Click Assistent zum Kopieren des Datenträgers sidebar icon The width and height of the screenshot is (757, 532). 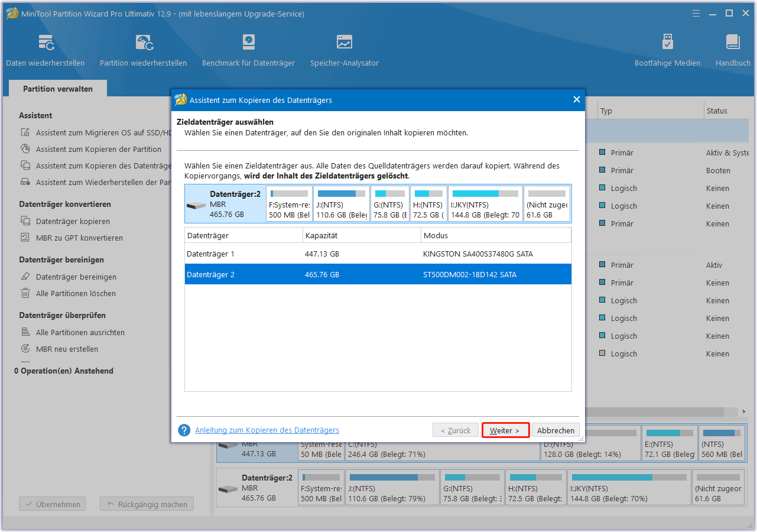click(25, 166)
